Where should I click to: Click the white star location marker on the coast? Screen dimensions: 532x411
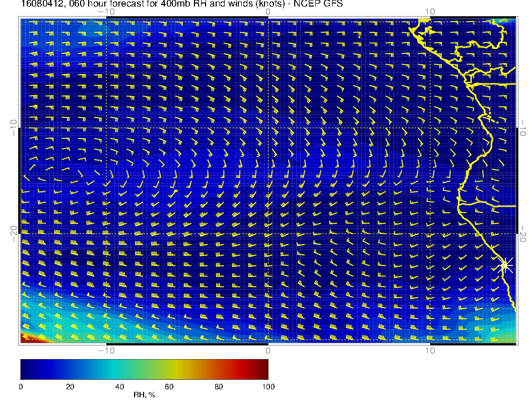[x=505, y=265]
